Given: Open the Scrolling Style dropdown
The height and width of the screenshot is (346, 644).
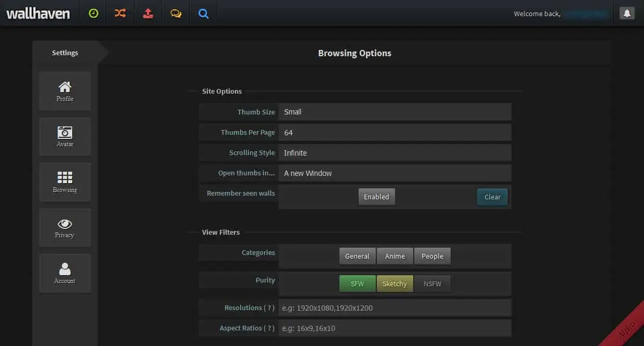Looking at the screenshot, I should (x=395, y=153).
